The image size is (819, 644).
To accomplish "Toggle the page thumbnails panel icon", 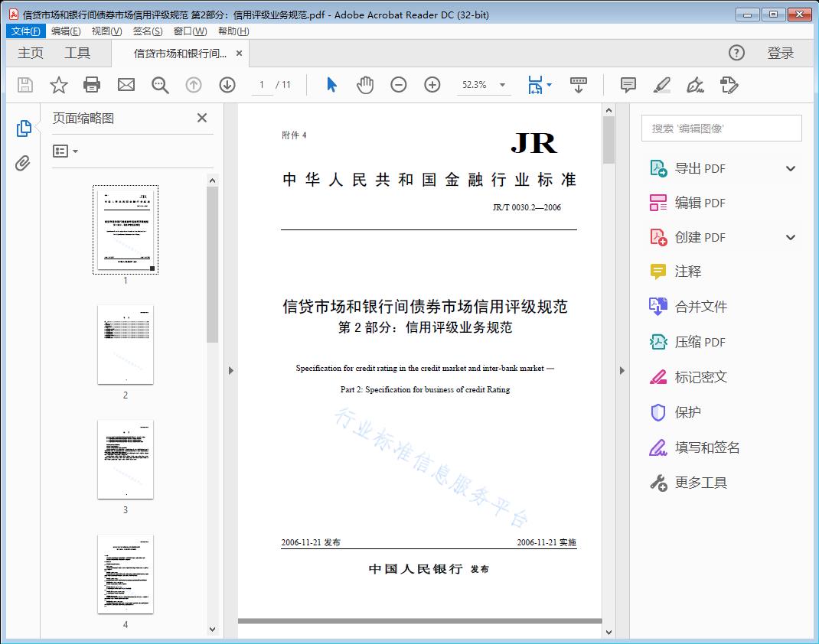I will click(x=23, y=128).
